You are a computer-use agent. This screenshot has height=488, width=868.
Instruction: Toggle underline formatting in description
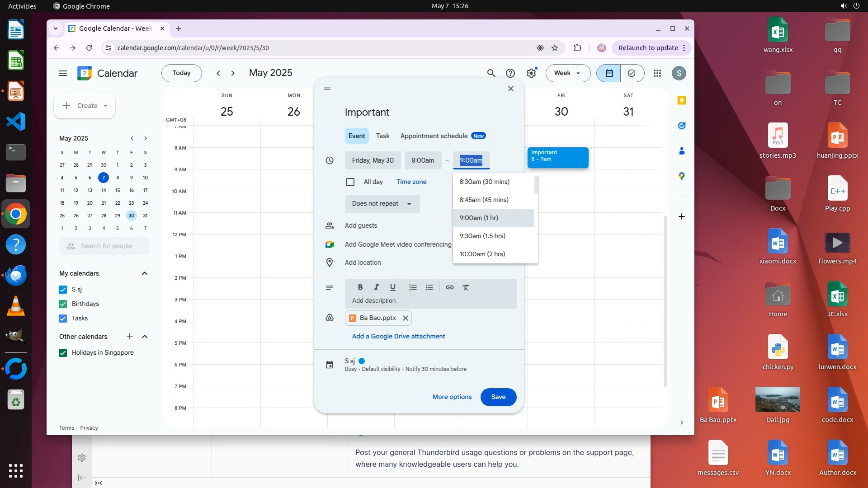click(x=392, y=287)
